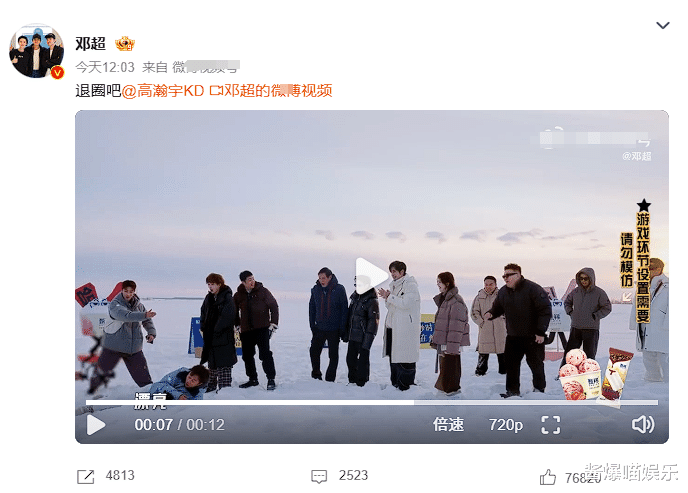This screenshot has width=688, height=493.
Task: Click the comment count 2523
Action: coord(353,475)
